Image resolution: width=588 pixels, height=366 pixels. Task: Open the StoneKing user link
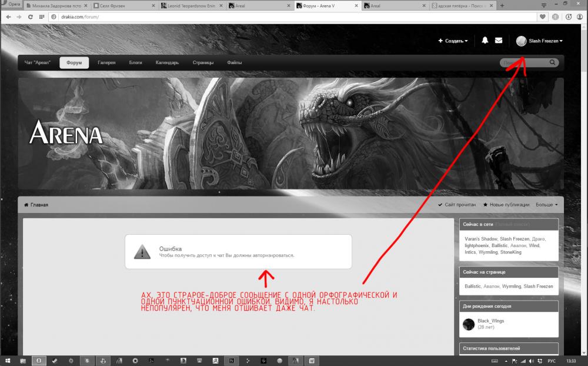tap(511, 252)
